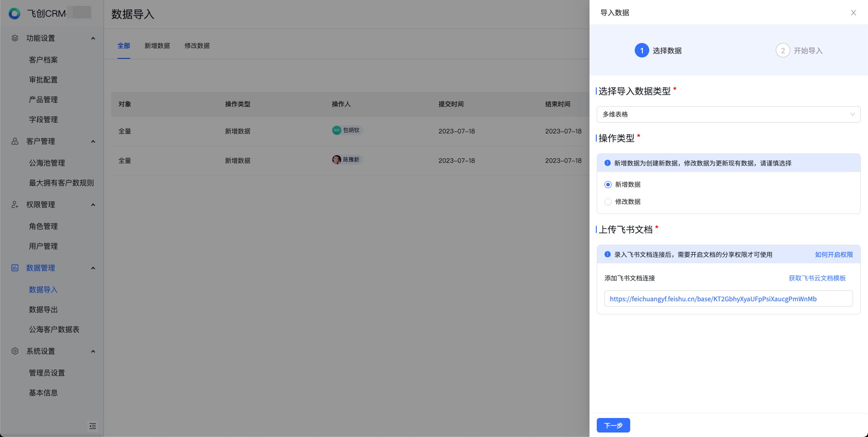
Task: Click the 功能设置 layers icon
Action: (15, 38)
